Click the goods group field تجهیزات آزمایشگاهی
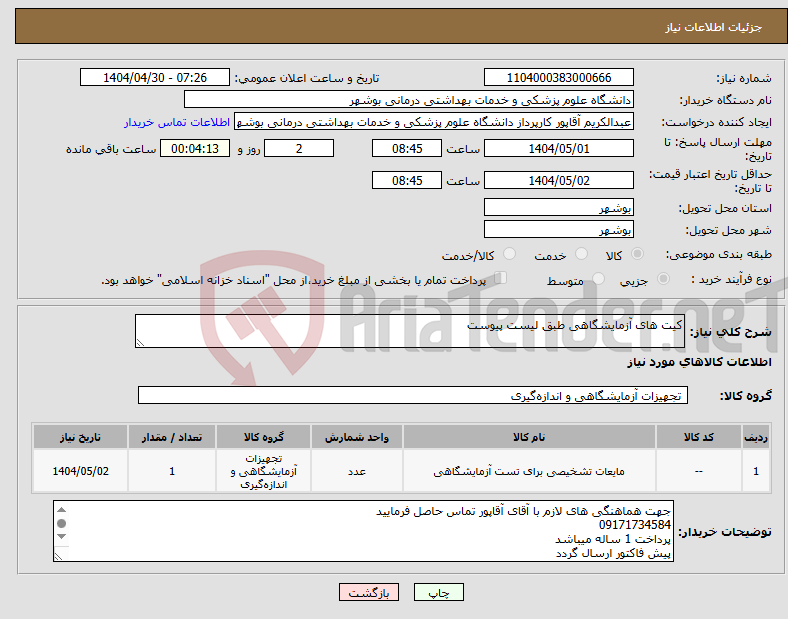The width and height of the screenshot is (788, 619). 413,395
